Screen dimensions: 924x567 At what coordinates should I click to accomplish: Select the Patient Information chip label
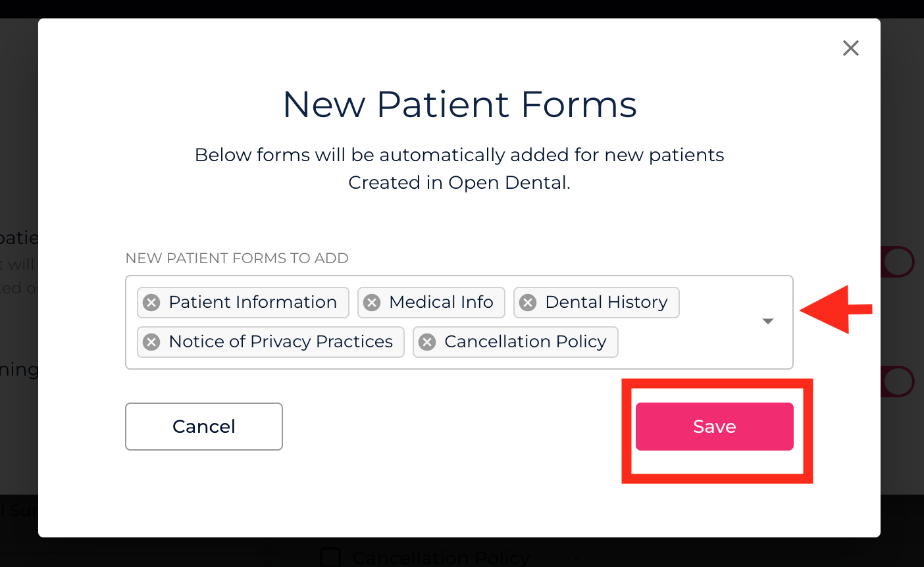click(253, 303)
